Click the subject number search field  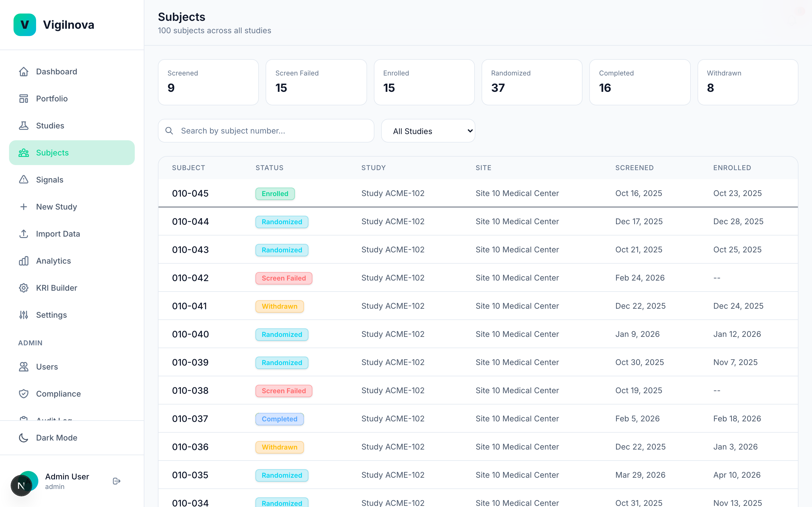[x=266, y=131]
